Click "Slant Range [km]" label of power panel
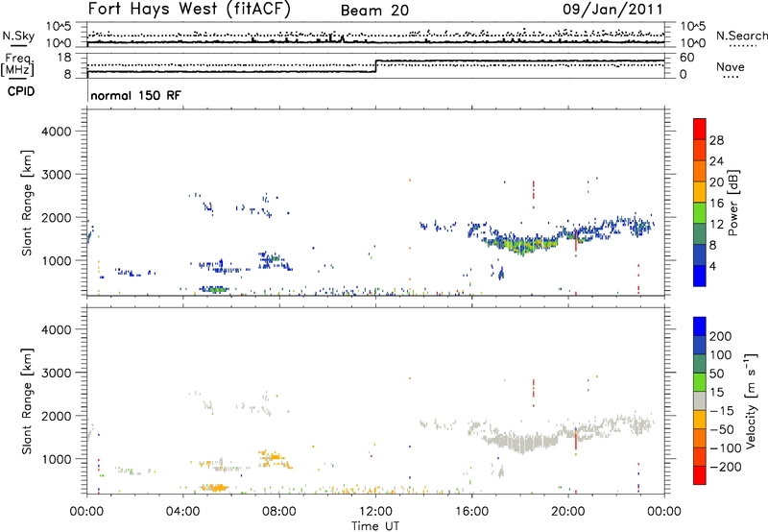The height and width of the screenshot is (532, 768). click(x=27, y=203)
